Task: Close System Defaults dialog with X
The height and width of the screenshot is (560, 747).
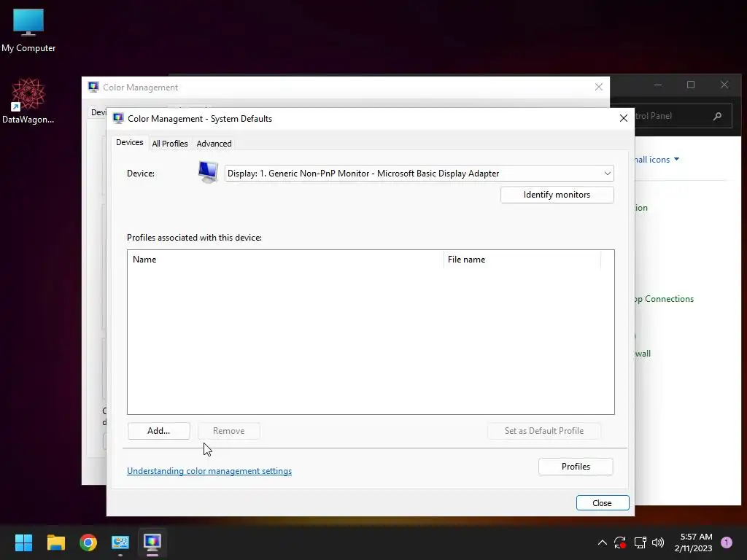Action: (623, 118)
